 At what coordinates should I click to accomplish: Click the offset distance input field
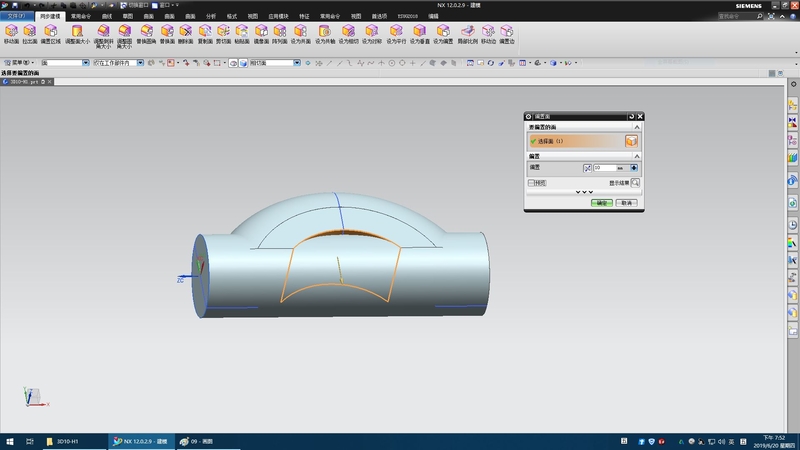(604, 167)
